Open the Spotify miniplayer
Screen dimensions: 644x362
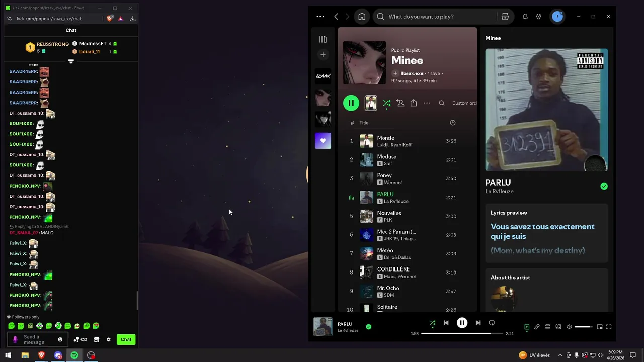[599, 327]
